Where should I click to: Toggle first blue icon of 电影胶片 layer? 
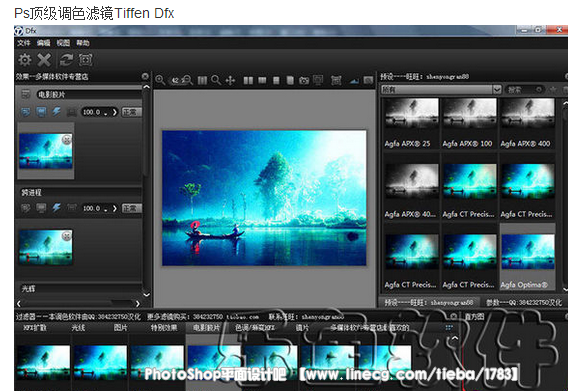(25, 112)
